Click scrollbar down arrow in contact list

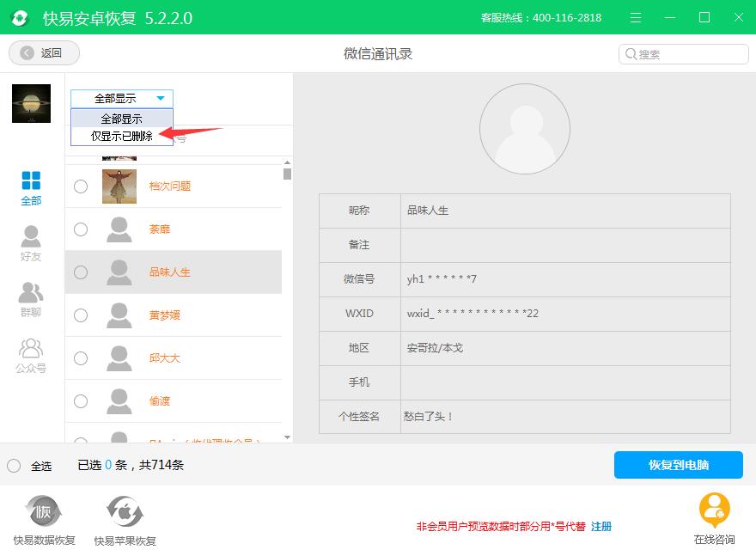click(x=287, y=437)
